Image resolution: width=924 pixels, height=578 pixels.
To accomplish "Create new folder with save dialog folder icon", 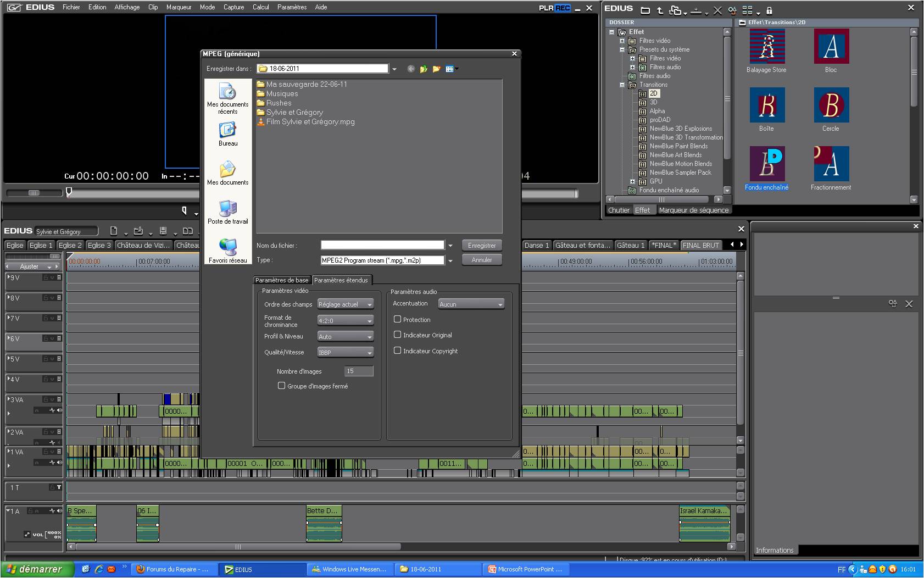I will point(436,69).
